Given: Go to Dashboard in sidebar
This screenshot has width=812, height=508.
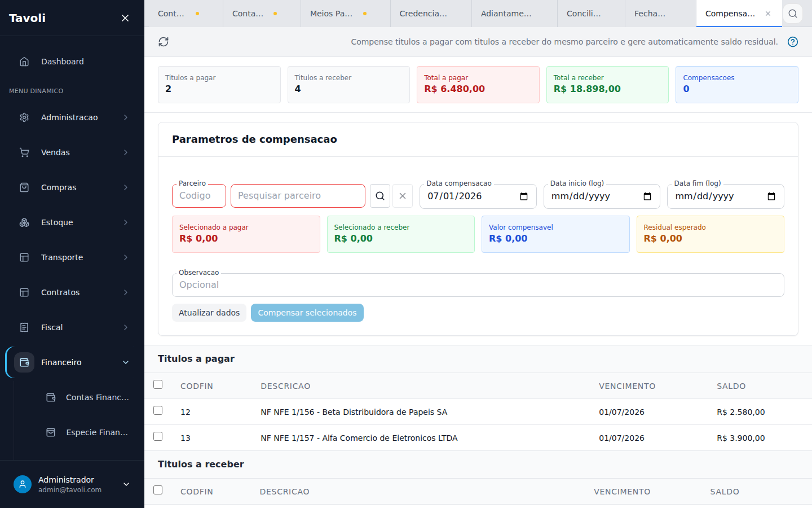Looking at the screenshot, I should coord(72,62).
